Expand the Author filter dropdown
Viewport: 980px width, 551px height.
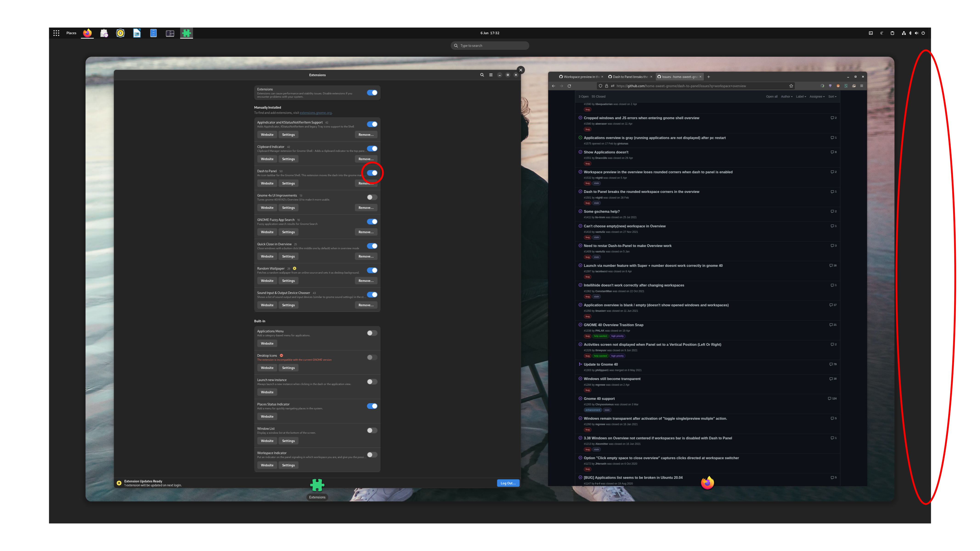point(786,97)
